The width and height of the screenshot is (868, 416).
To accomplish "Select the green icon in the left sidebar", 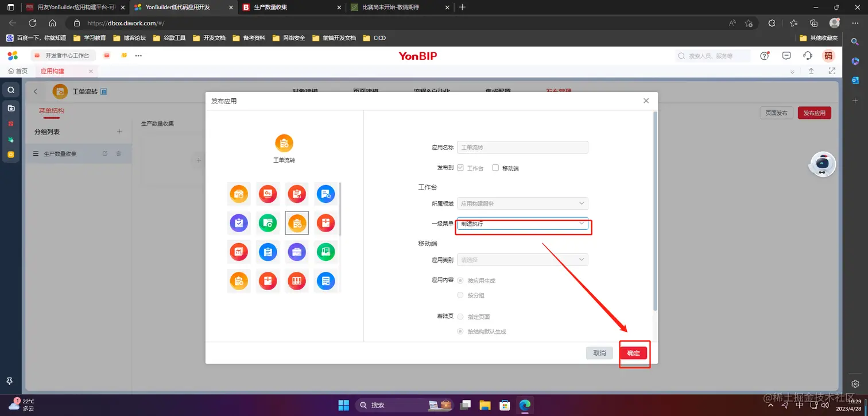I will pos(10,139).
